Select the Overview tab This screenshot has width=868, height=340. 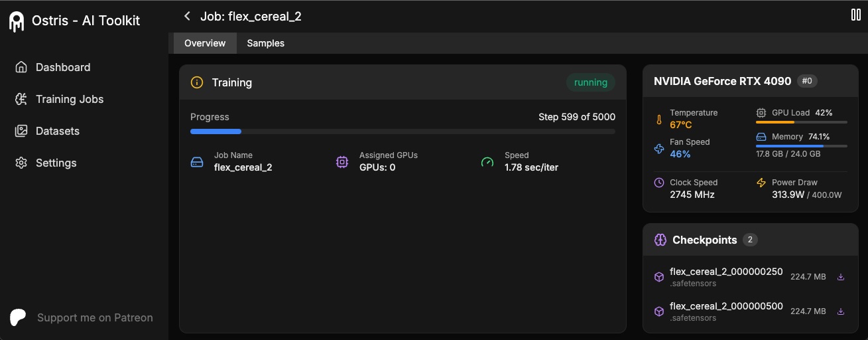(205, 43)
